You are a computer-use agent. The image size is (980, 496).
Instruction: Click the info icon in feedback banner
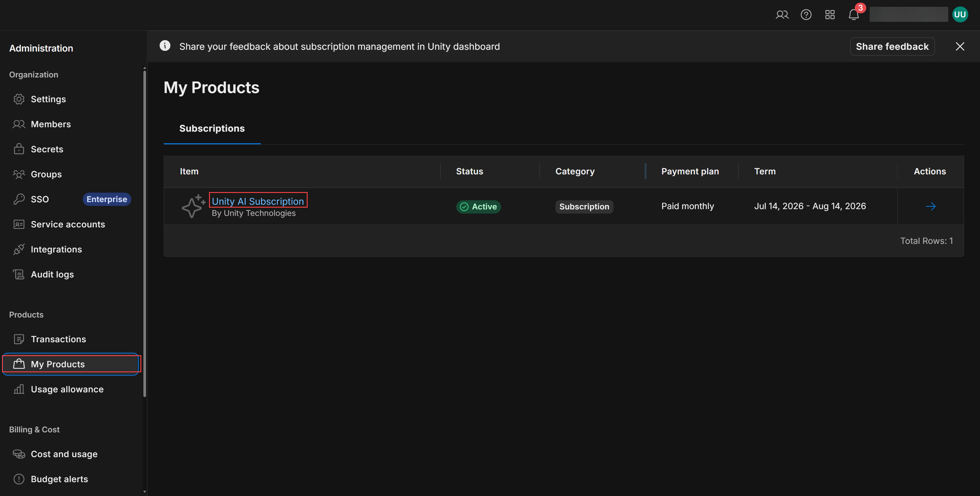click(x=165, y=46)
